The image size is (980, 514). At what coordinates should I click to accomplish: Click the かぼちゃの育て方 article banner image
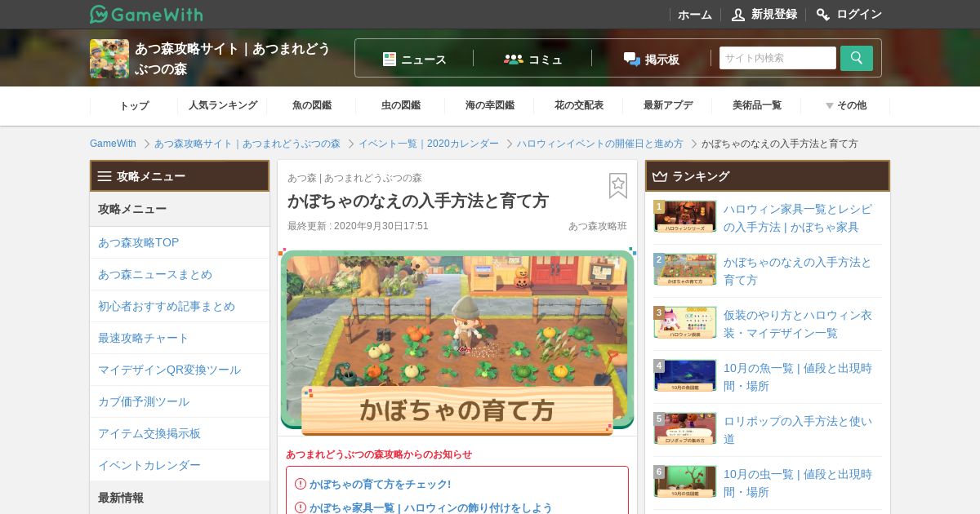click(x=457, y=342)
